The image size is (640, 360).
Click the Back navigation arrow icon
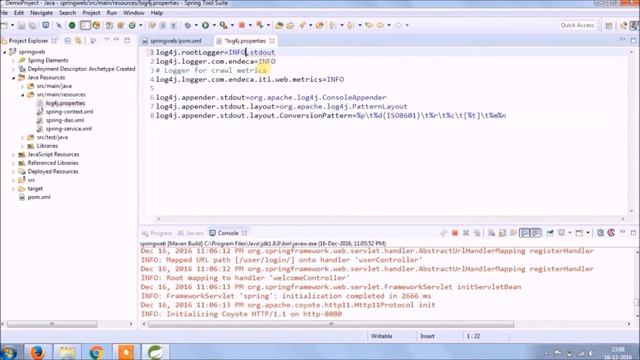click(x=380, y=25)
